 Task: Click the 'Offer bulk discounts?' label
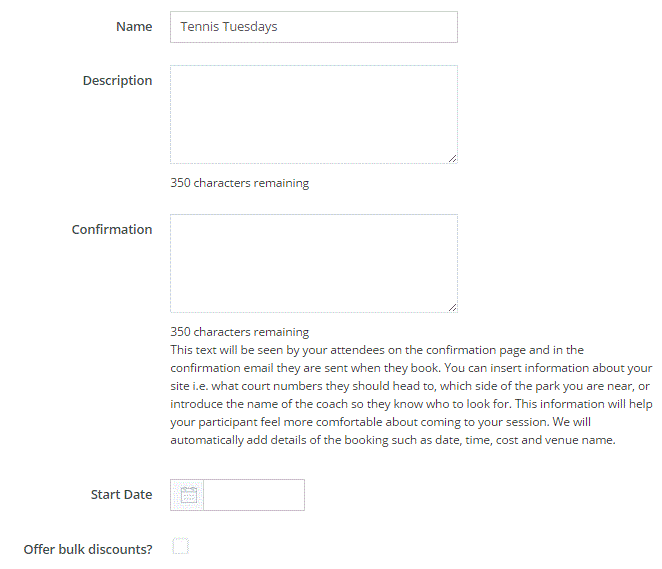coord(88,549)
